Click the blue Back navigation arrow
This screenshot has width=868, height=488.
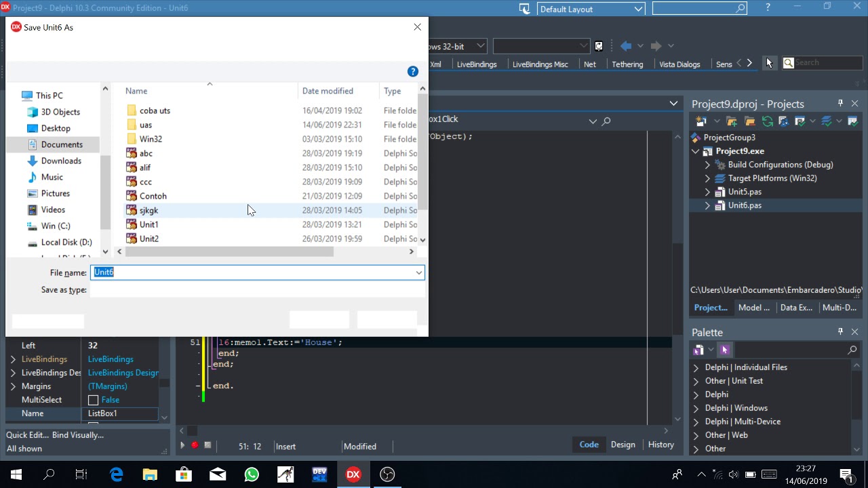point(626,46)
